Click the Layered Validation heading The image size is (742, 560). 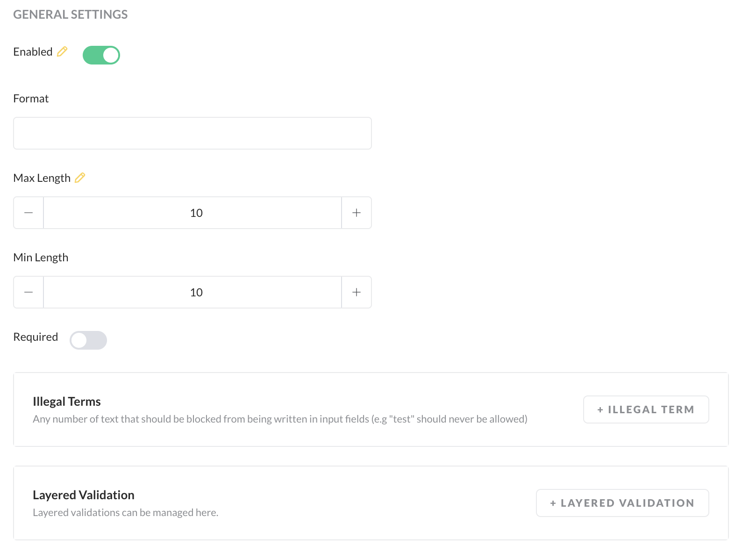coord(84,495)
